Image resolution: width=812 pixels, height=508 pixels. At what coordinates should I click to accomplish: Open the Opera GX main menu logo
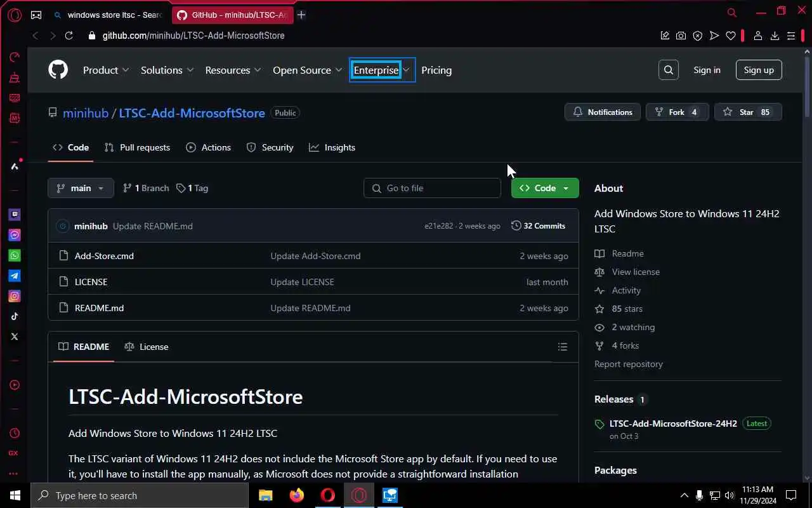coord(14,15)
